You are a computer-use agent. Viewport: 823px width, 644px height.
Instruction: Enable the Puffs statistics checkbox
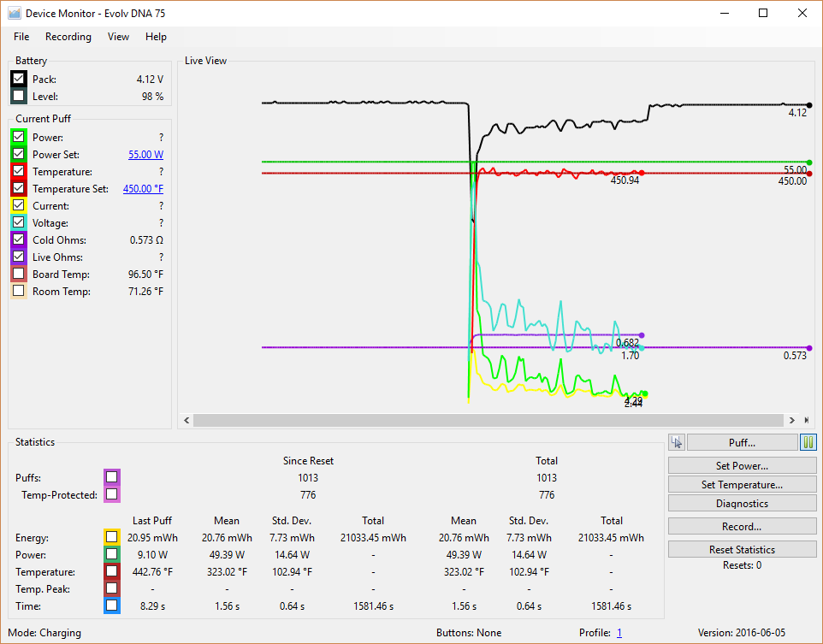(x=112, y=477)
